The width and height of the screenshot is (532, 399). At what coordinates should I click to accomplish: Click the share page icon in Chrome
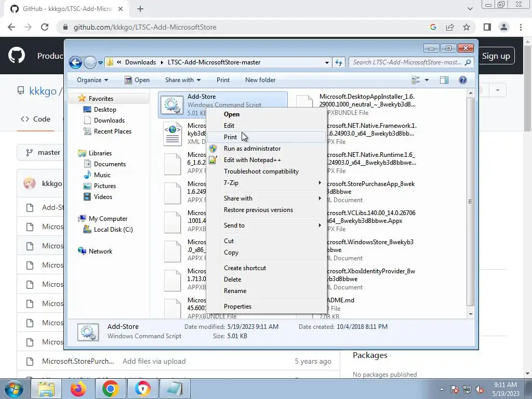pos(450,27)
